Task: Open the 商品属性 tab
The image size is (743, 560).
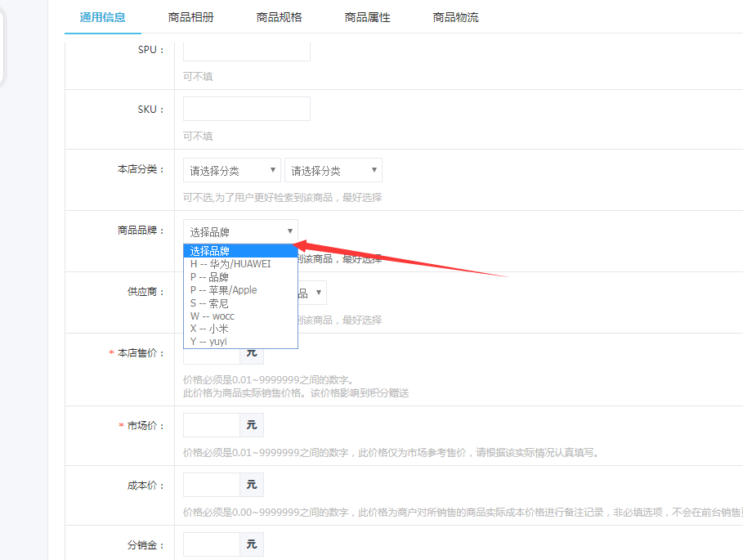Action: coord(367,17)
